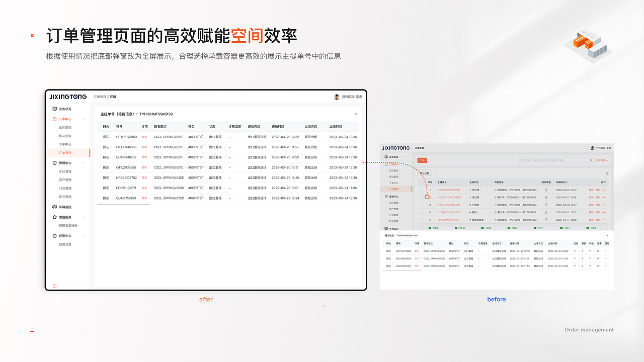Select 客户管理 in the after mockup sidebar
The image size is (644, 362).
65,179
